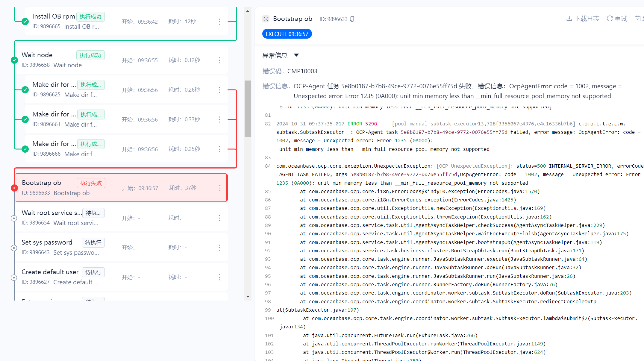Click pending status circle for Wait root service
644x361 pixels.
[14, 218]
